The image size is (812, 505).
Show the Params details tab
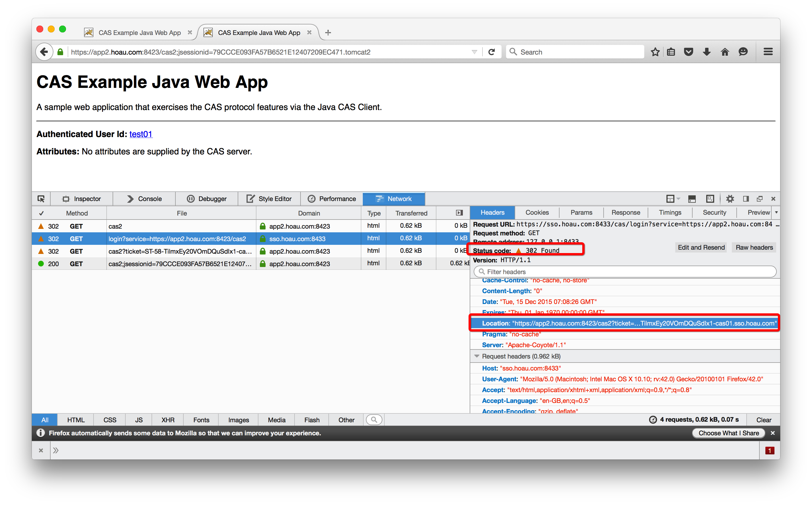581,212
